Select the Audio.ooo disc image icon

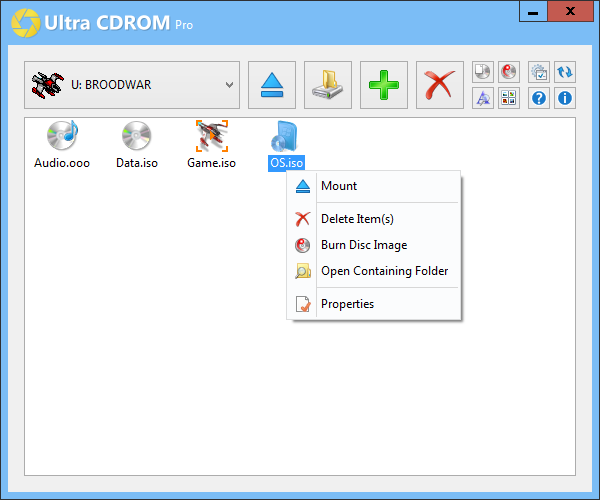click(62, 135)
